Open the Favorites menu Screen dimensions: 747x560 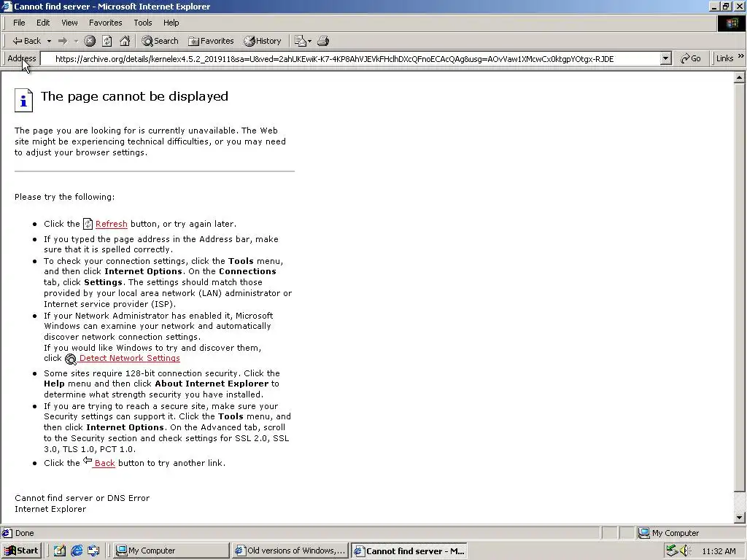(x=105, y=23)
